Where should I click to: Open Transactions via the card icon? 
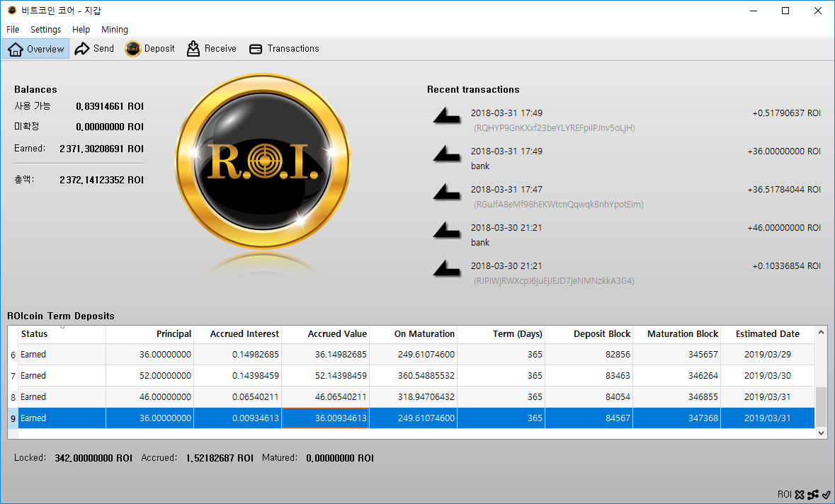pyautogui.click(x=255, y=48)
